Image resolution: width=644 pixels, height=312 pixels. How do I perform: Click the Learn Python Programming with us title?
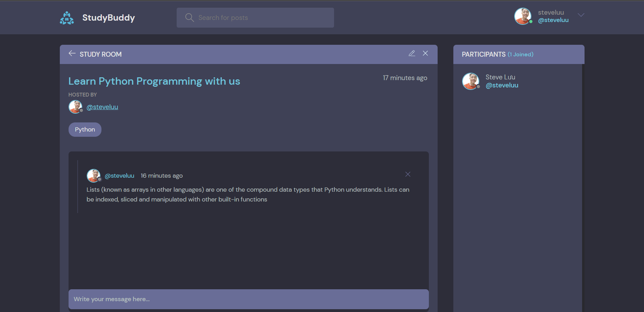pos(154,81)
